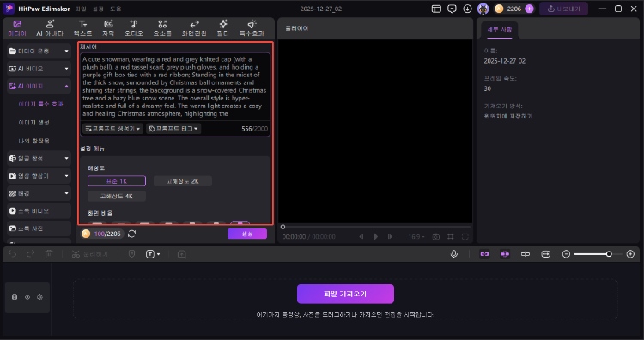Screen dimensions: 644x340
Task: Open 나의 창작물 in the sidebar
Action: (x=34, y=141)
